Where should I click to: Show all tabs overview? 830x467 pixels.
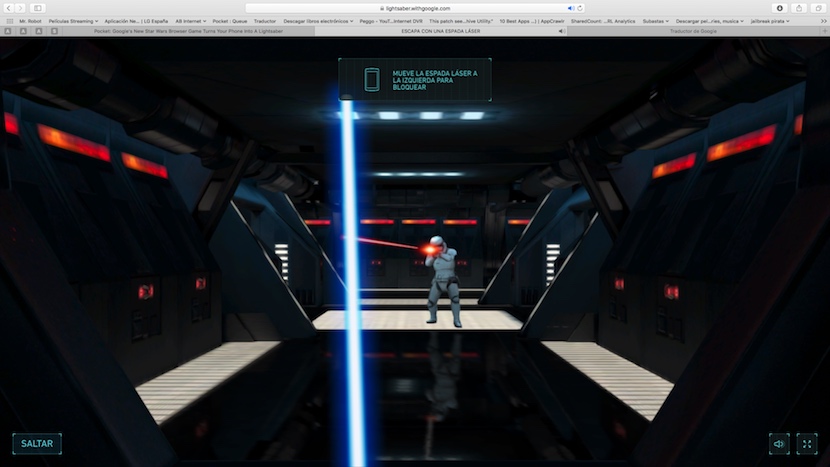[x=818, y=8]
